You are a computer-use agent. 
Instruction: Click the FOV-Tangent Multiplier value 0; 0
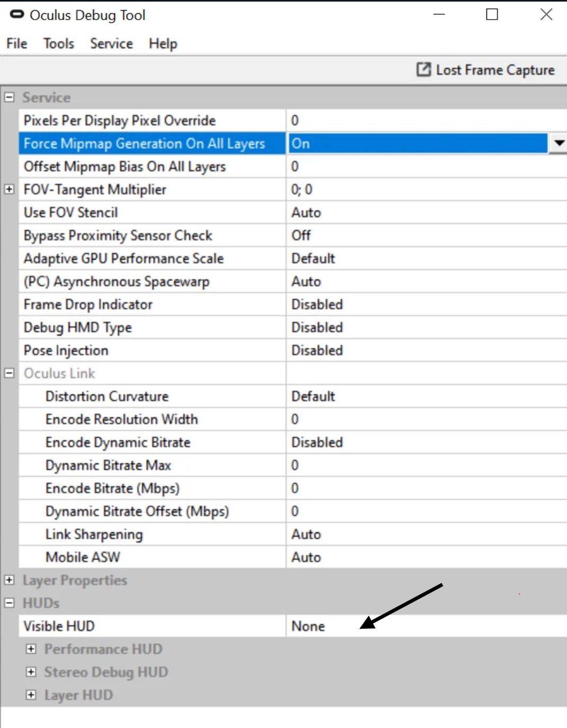427,190
